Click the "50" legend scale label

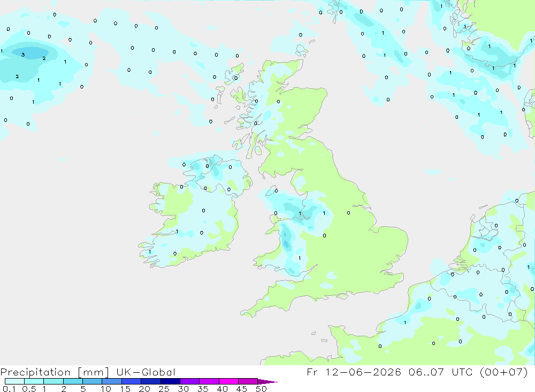click(x=262, y=389)
